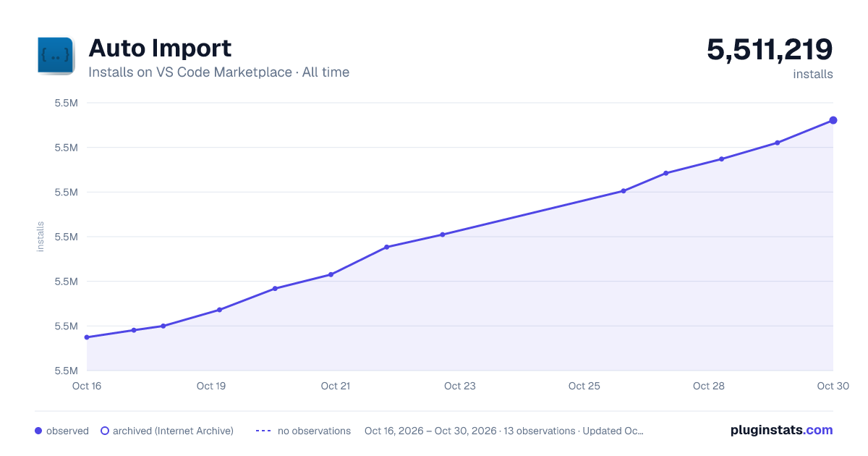
Task: Select the data point above Oct 21
Action: [x=331, y=274]
